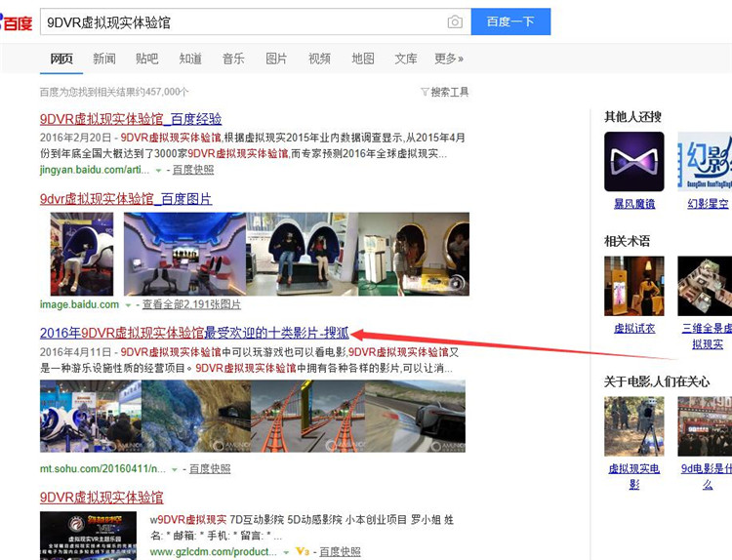Open Sohu result roller coaster thumbnail
Screen dimensions: 732x560
coord(308,417)
